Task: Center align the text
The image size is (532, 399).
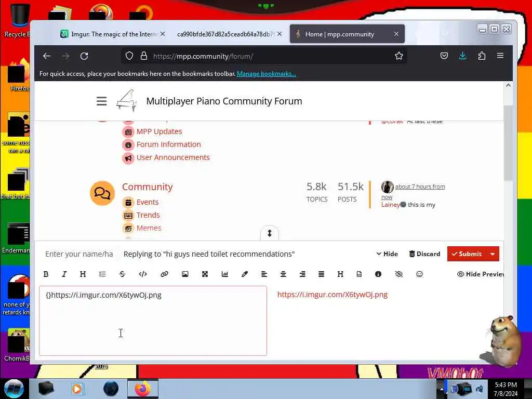Action: 283,274
